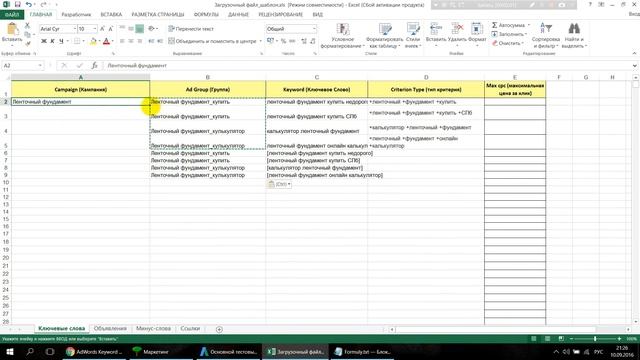Select the Campaign (Кампания) header cell
The height and width of the screenshot is (360, 640).
point(80,89)
